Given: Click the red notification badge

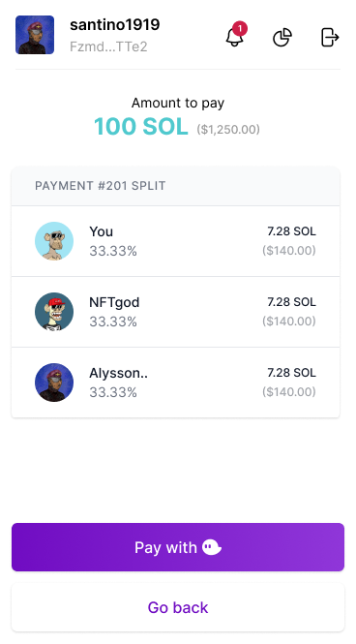Looking at the screenshot, I should 240,28.
